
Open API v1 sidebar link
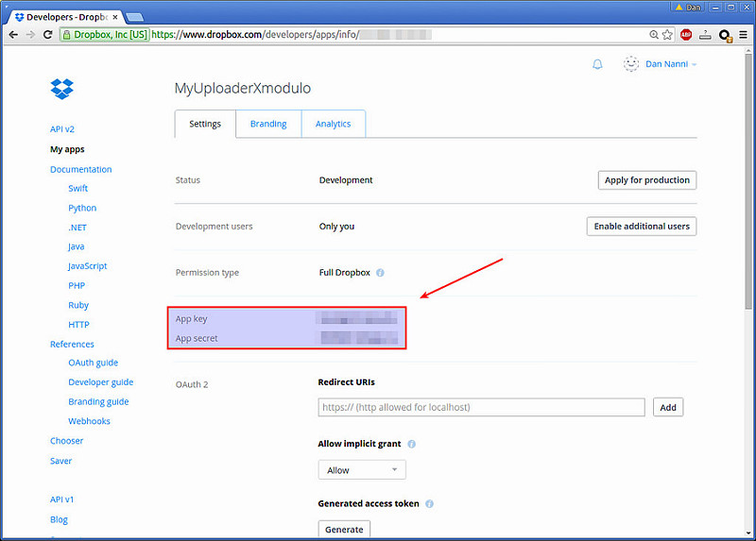(x=62, y=499)
